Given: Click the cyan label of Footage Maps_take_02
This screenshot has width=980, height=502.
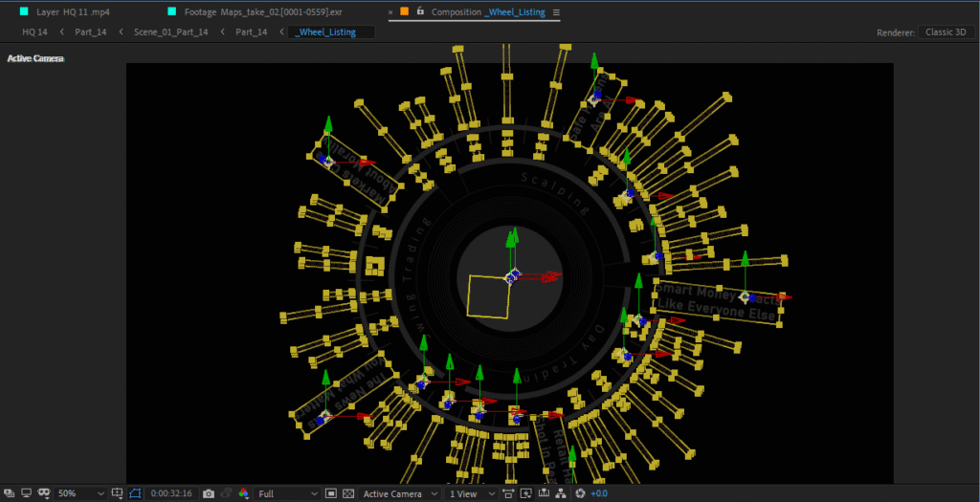Looking at the screenshot, I should pyautogui.click(x=172, y=11).
